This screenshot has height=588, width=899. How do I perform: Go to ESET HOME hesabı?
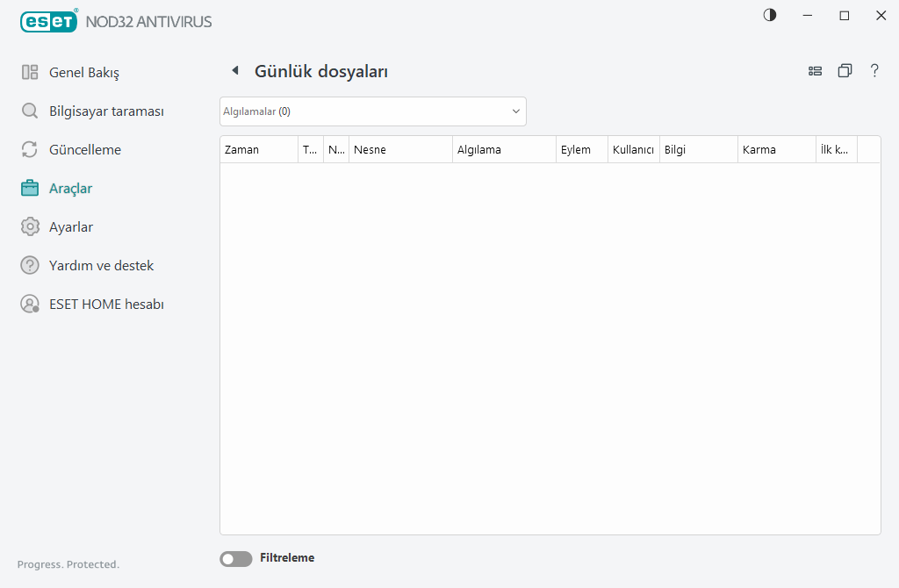tap(106, 305)
